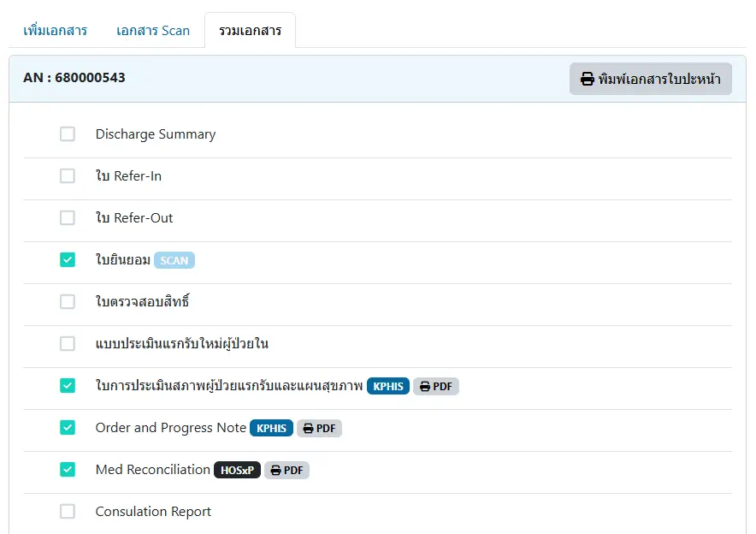Click the HOSxP badge on Med Reconciliation
Viewport: 756px width, 534px height.
coord(237,470)
